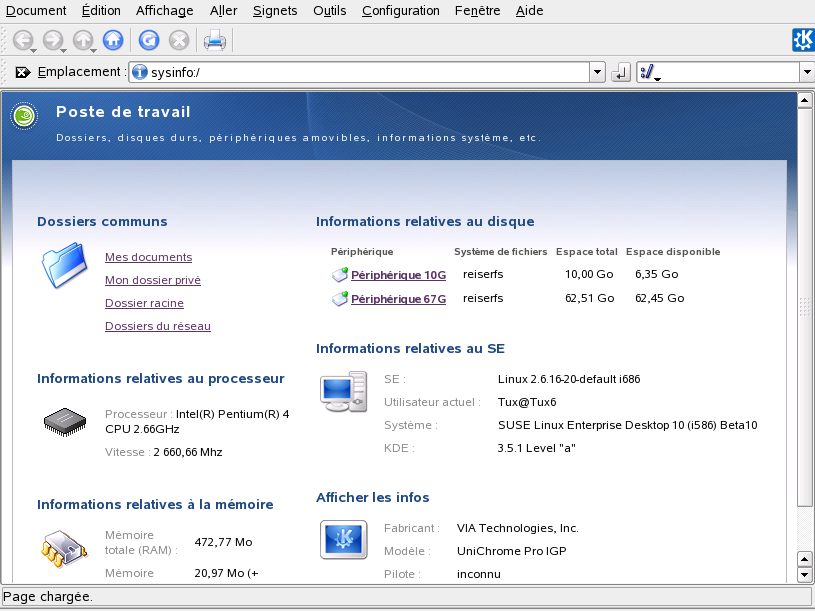Image resolution: width=815 pixels, height=611 pixels.
Task: Click the Tux@Tux6 user value
Action: tap(527, 402)
